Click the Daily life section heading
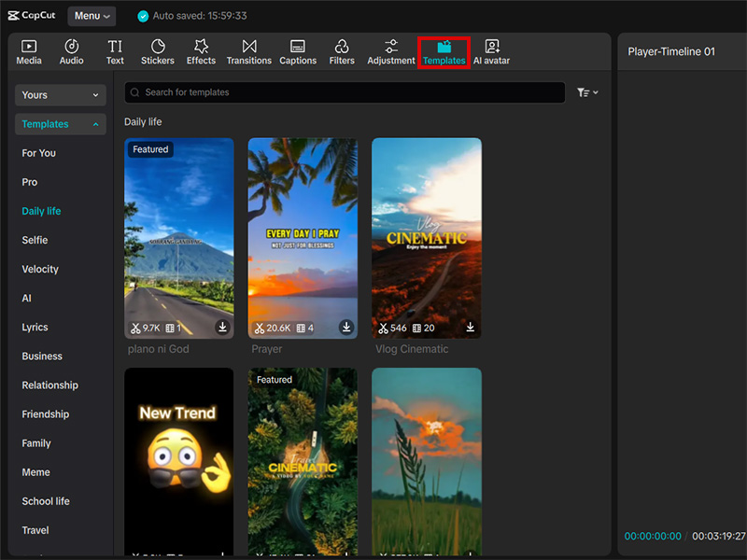Screen dimensions: 747x560 [143, 122]
